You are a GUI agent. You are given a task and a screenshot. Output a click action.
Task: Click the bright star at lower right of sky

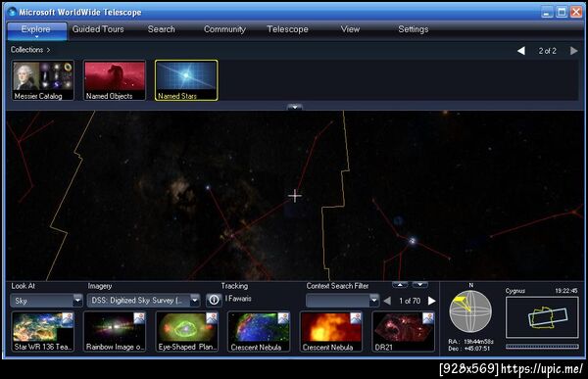coord(413,241)
